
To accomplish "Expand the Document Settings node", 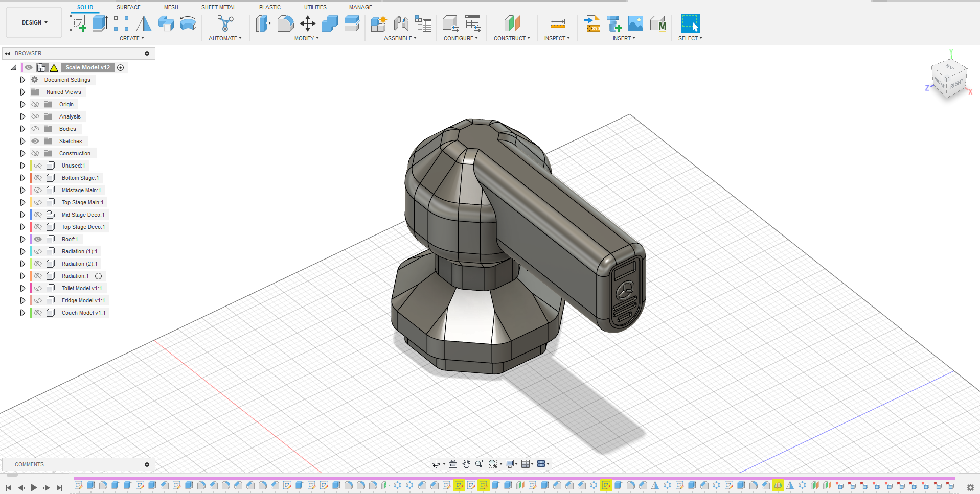I will (x=22, y=80).
